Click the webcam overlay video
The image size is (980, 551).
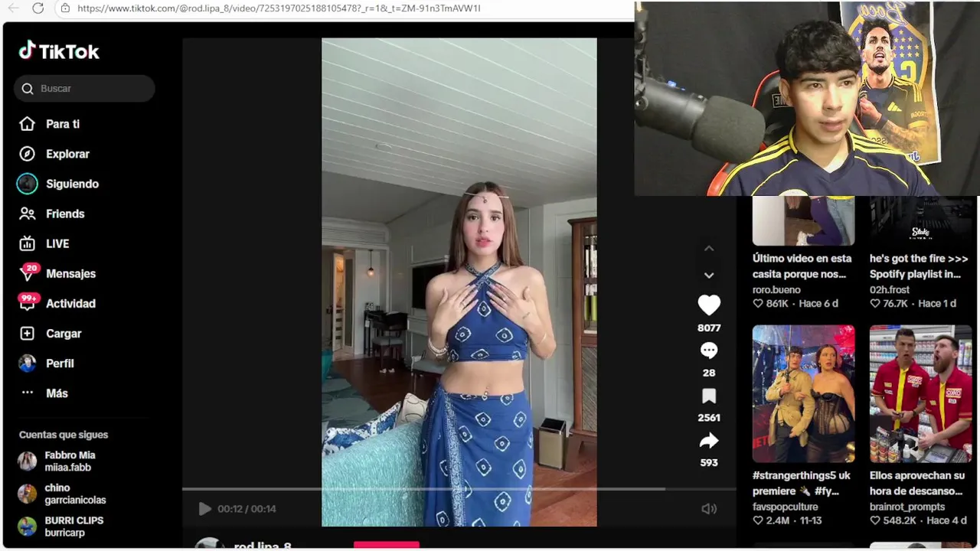(807, 98)
